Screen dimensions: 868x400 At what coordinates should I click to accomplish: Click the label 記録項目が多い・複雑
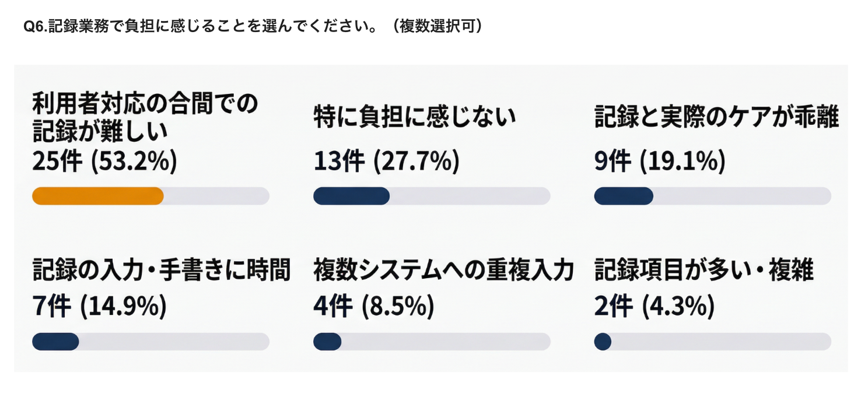[704, 270]
